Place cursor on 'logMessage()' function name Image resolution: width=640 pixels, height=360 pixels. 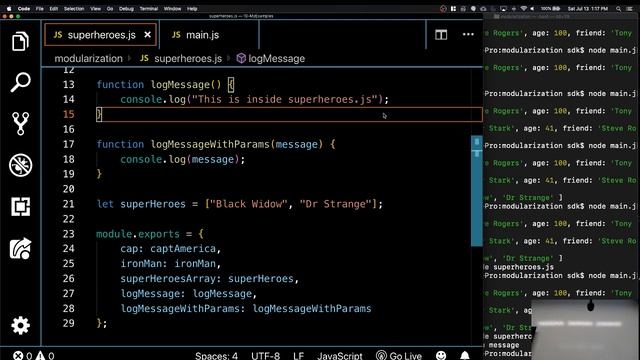click(x=186, y=84)
